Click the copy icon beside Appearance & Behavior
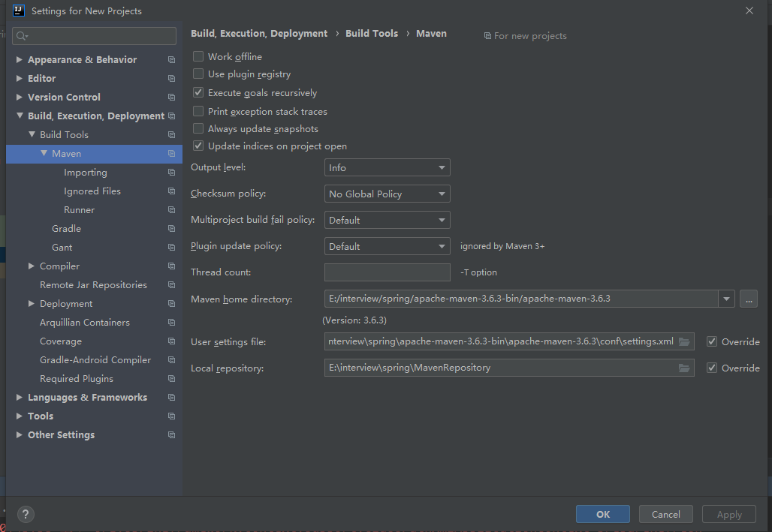The height and width of the screenshot is (532, 772). pyautogui.click(x=171, y=59)
